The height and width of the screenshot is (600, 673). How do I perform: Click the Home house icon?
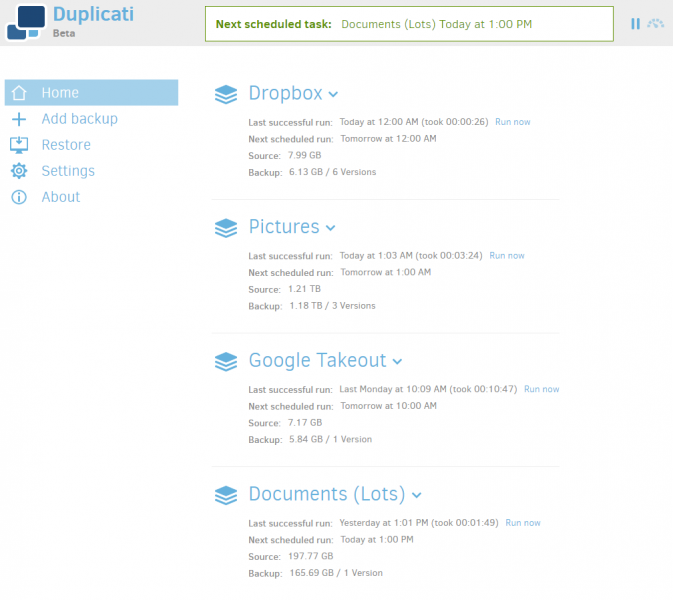pyautogui.click(x=19, y=92)
